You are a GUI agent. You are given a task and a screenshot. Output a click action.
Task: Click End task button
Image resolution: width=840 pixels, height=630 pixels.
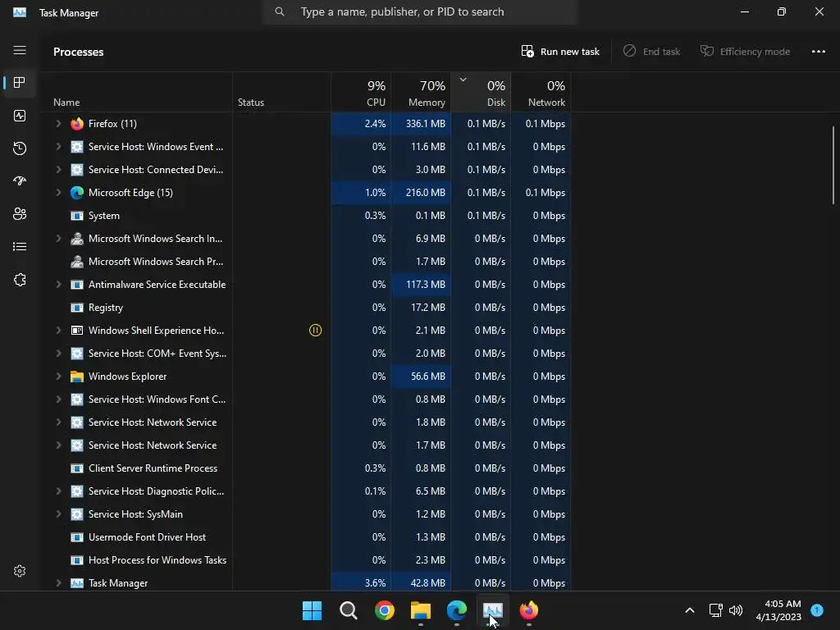click(x=651, y=52)
